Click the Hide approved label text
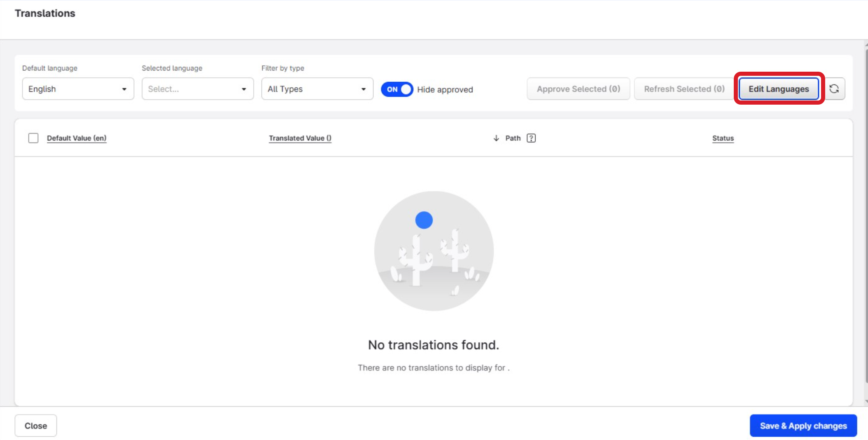 coord(445,89)
